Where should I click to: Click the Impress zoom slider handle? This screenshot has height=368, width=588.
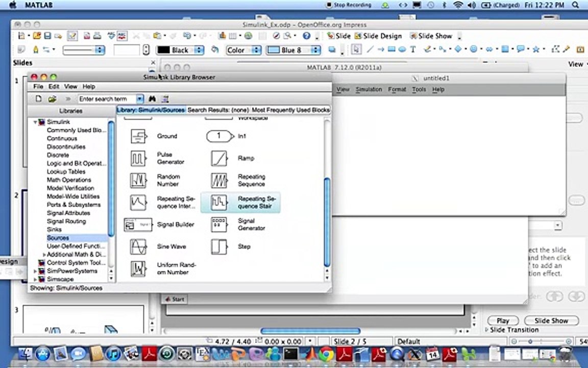tap(530, 341)
